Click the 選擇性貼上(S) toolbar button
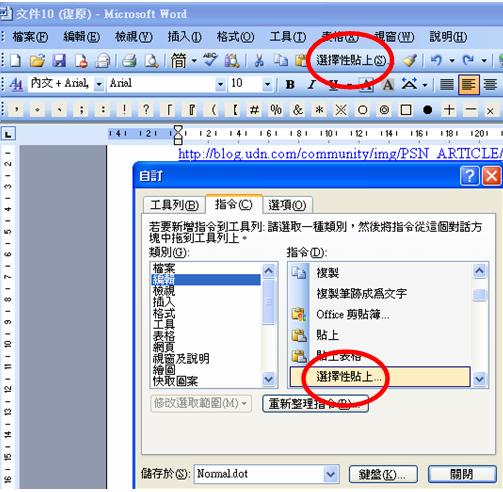The height and width of the screenshot is (492, 503). [x=351, y=60]
